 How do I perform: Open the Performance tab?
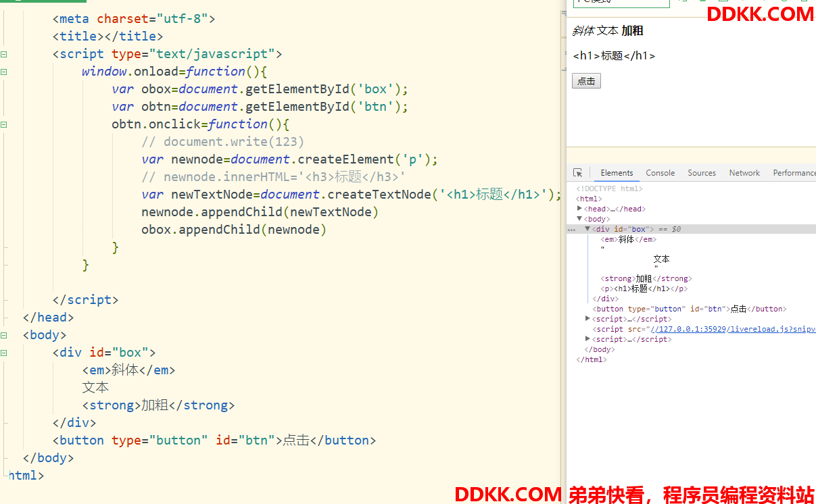794,173
